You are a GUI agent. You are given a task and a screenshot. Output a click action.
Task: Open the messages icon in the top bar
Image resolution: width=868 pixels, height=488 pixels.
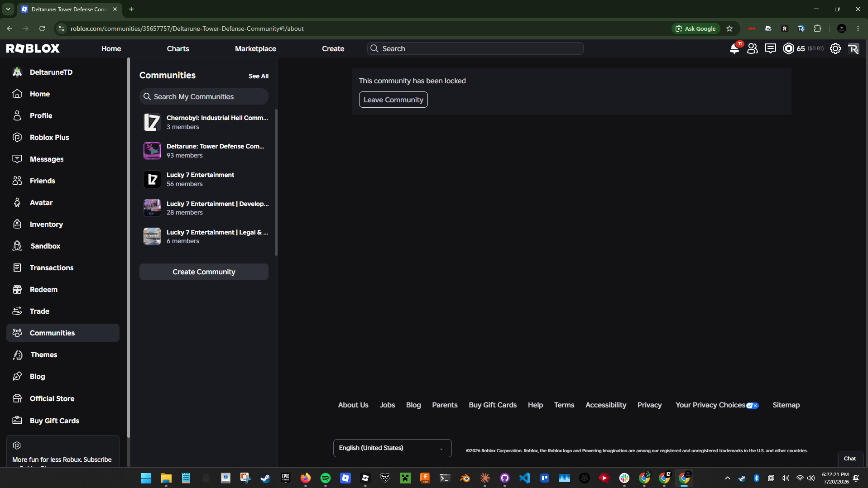click(770, 48)
